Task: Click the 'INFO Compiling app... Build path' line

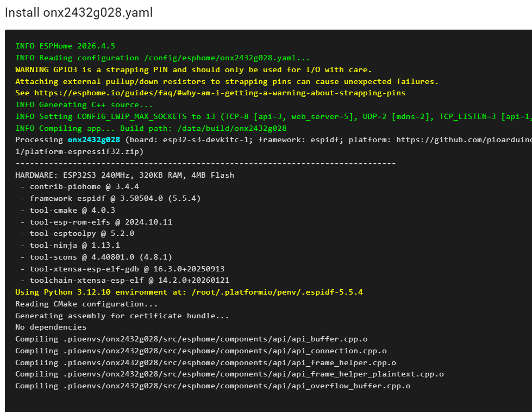Action: (151, 128)
